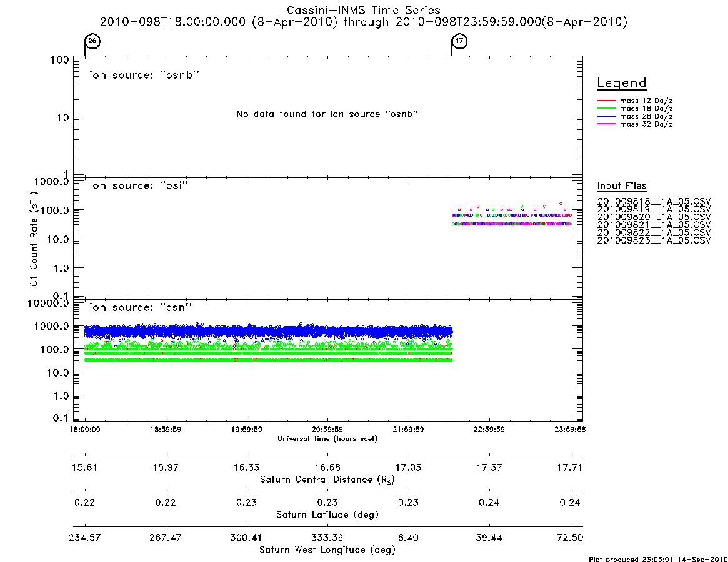Click the 17.37 distance value
The height and width of the screenshot is (562, 728).
[x=489, y=467]
